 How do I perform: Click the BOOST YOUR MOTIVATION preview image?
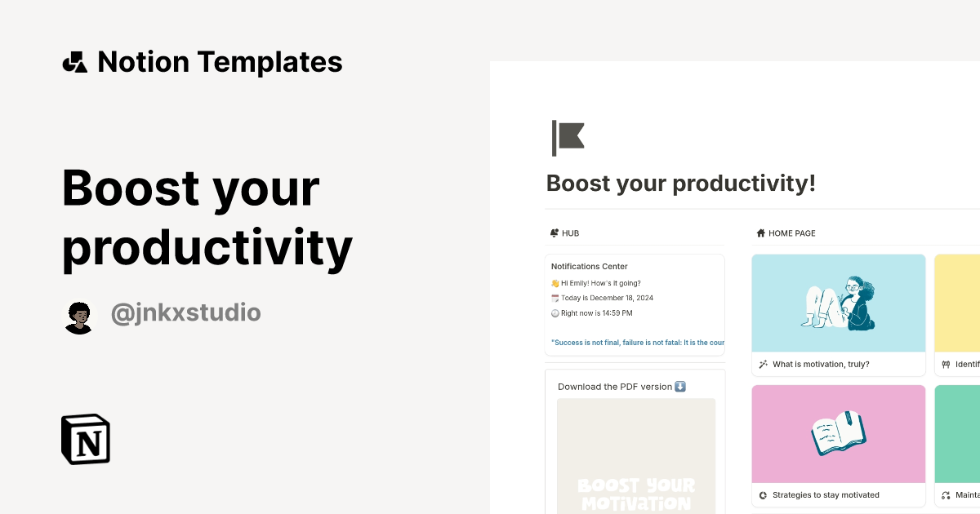pyautogui.click(x=636, y=457)
